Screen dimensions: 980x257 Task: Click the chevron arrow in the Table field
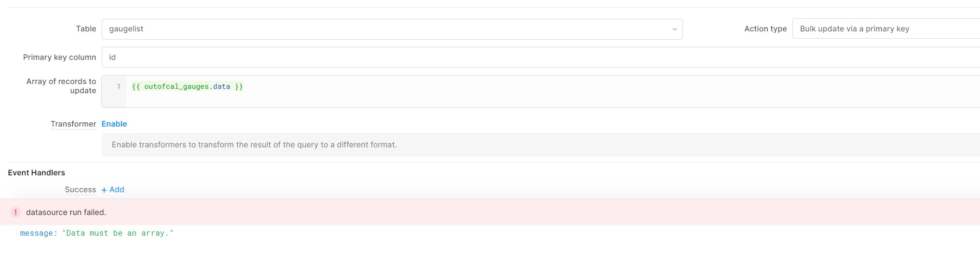coord(674,29)
